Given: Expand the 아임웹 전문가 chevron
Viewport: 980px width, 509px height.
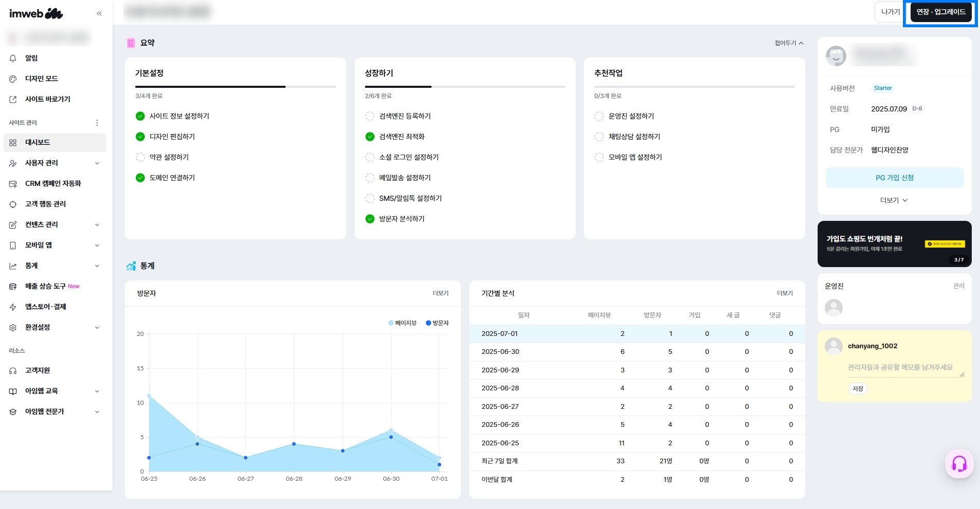Looking at the screenshot, I should [97, 412].
